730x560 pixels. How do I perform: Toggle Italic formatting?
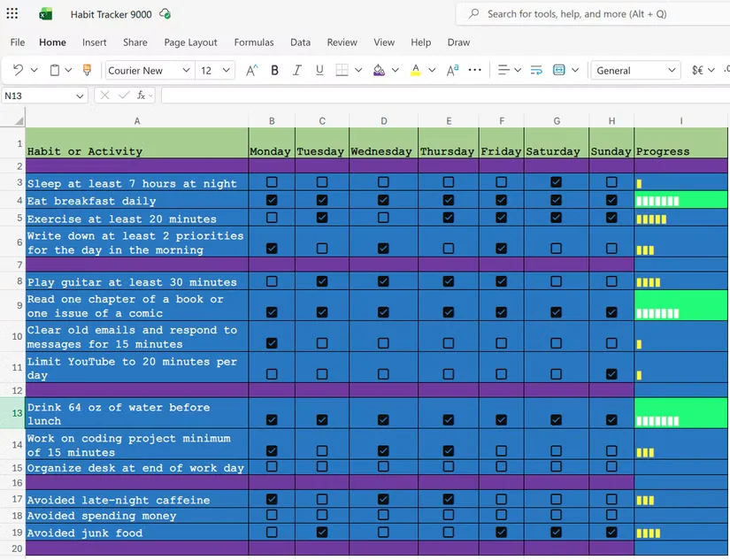click(x=296, y=70)
